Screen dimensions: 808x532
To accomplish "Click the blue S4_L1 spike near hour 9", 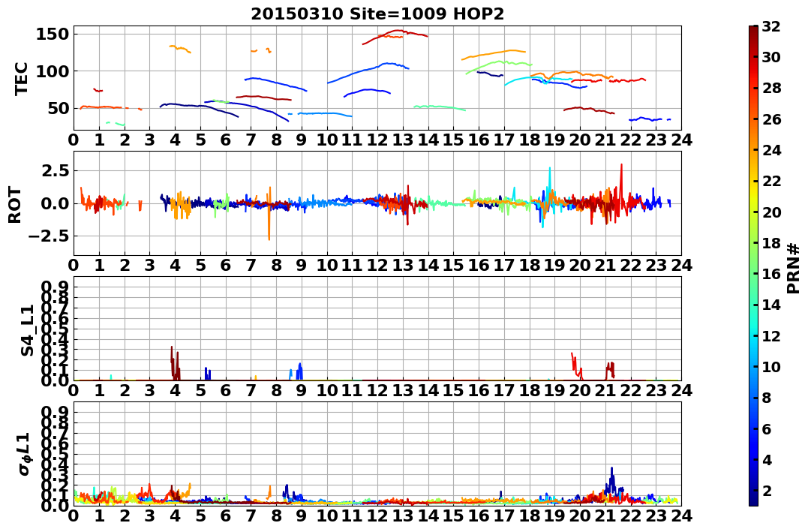I will coord(300,371).
